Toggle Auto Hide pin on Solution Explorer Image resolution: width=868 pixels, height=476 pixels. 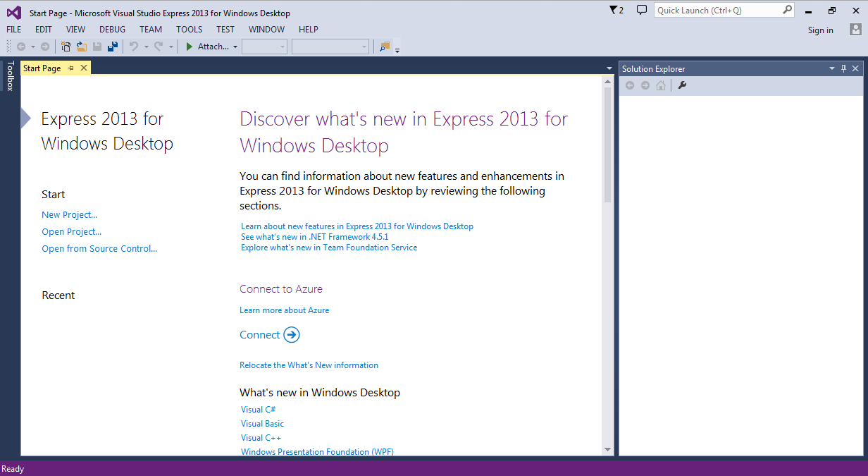[x=844, y=68]
